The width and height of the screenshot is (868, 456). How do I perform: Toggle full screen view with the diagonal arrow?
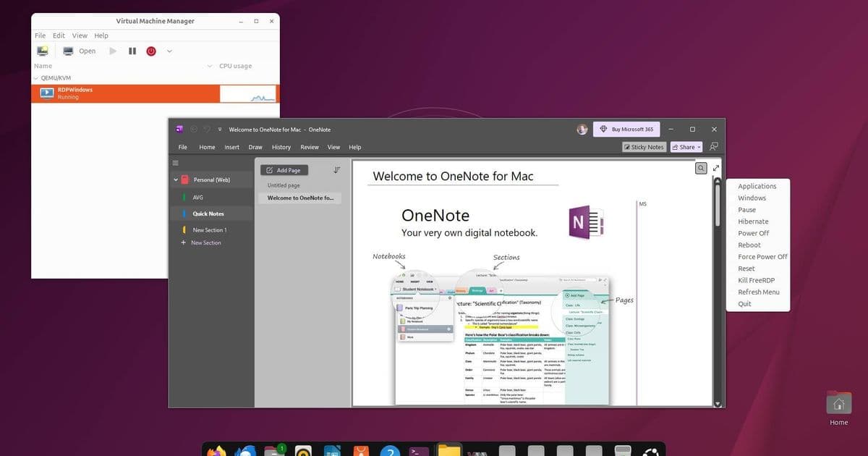pyautogui.click(x=716, y=167)
